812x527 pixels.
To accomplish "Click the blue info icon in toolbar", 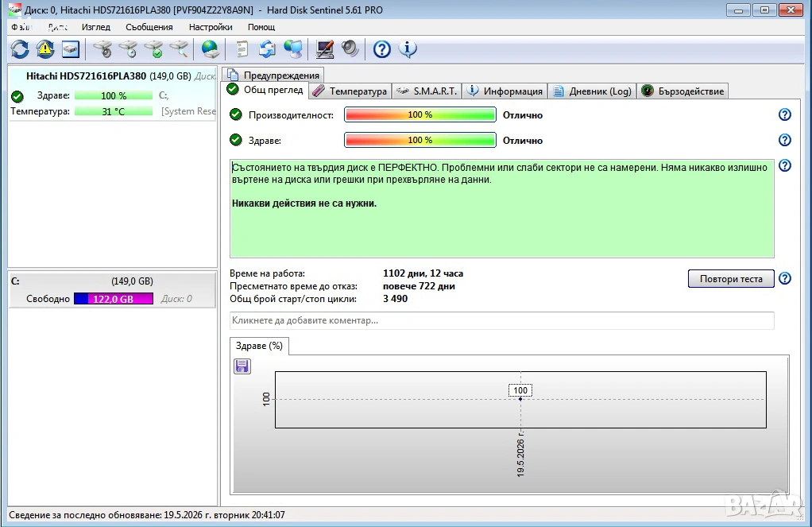I will 408,49.
